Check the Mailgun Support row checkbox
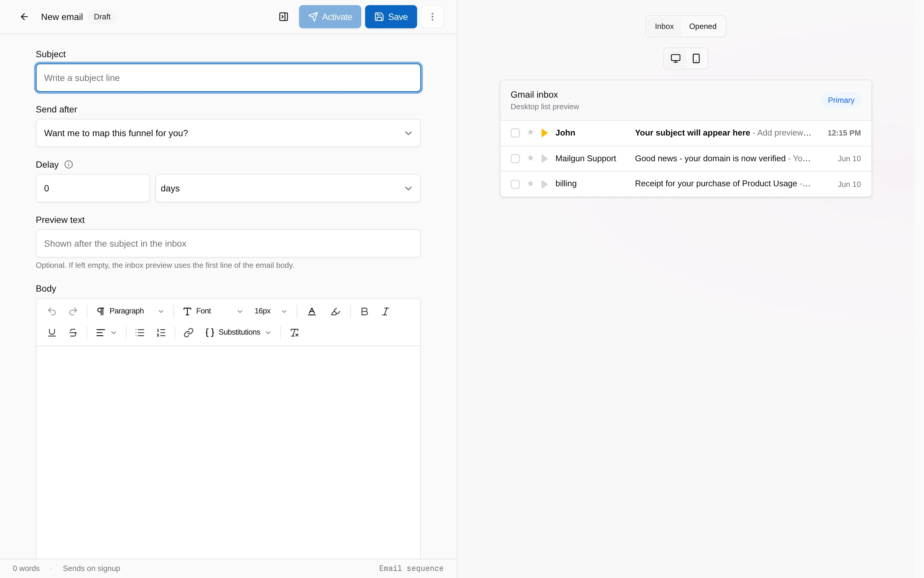The height and width of the screenshot is (578, 924). point(515,159)
